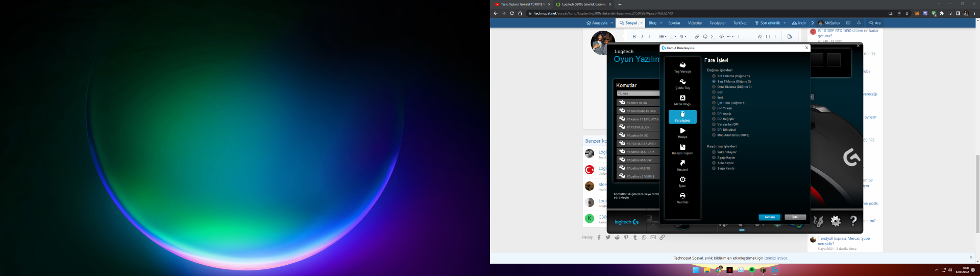
Task: Bookmark page with star icon in Chrome
Action: [x=907, y=13]
